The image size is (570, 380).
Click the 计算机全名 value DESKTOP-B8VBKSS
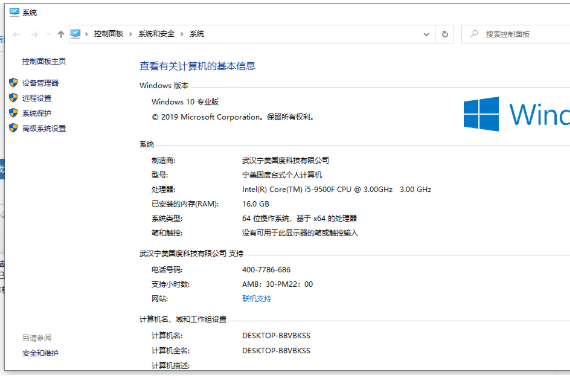click(x=276, y=351)
